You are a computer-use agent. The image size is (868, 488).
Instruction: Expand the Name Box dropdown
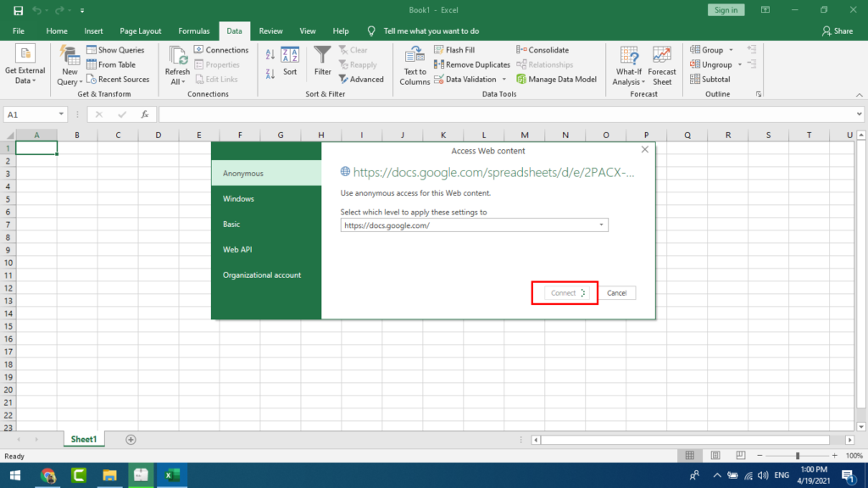tap(61, 114)
